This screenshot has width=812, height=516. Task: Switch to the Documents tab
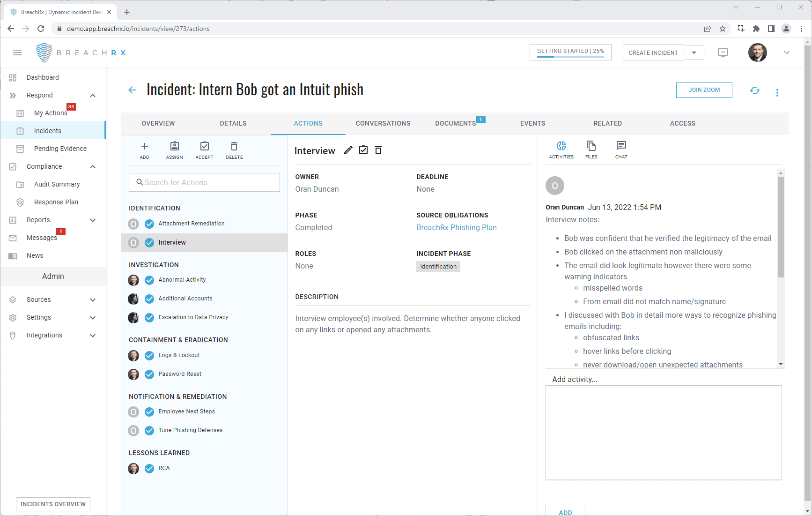(455, 123)
